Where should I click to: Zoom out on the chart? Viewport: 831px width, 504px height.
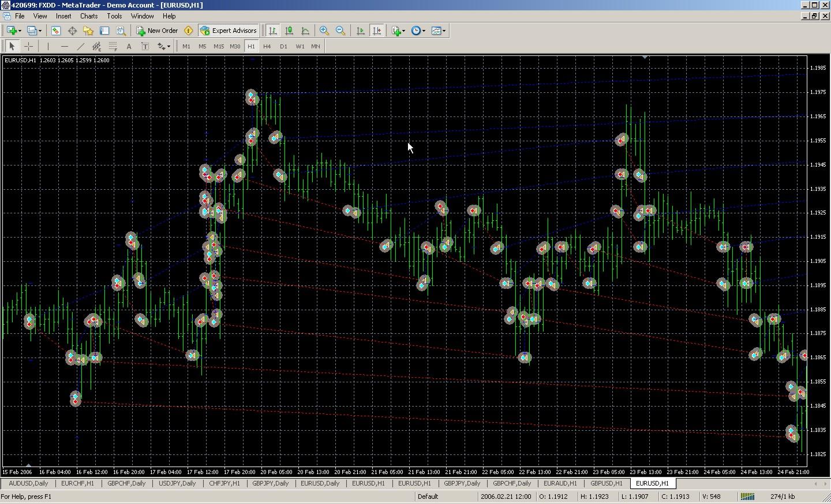click(x=340, y=31)
